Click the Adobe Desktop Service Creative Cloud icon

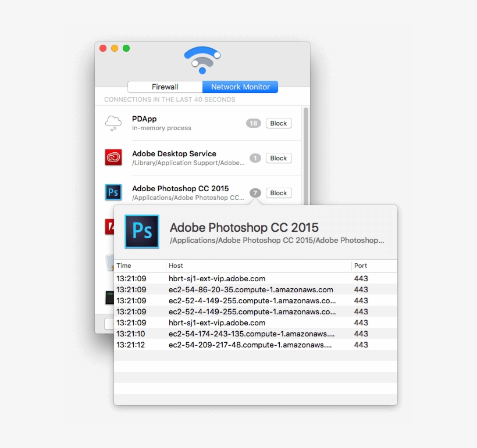(x=113, y=157)
